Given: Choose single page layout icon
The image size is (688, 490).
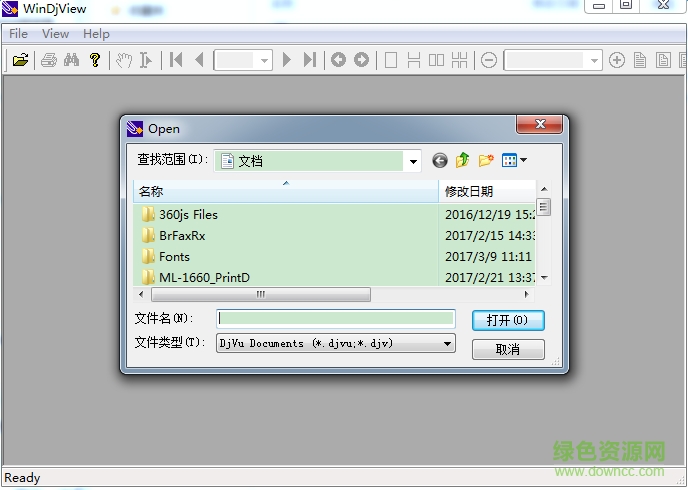Looking at the screenshot, I should (x=391, y=60).
